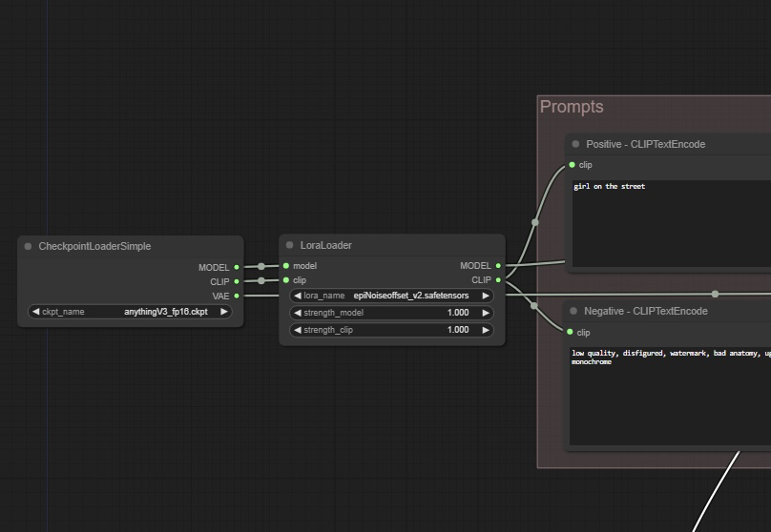Collapse the Positive CLIPTextEncode node dot
Viewport: 771px width, 532px height.
coord(575,144)
